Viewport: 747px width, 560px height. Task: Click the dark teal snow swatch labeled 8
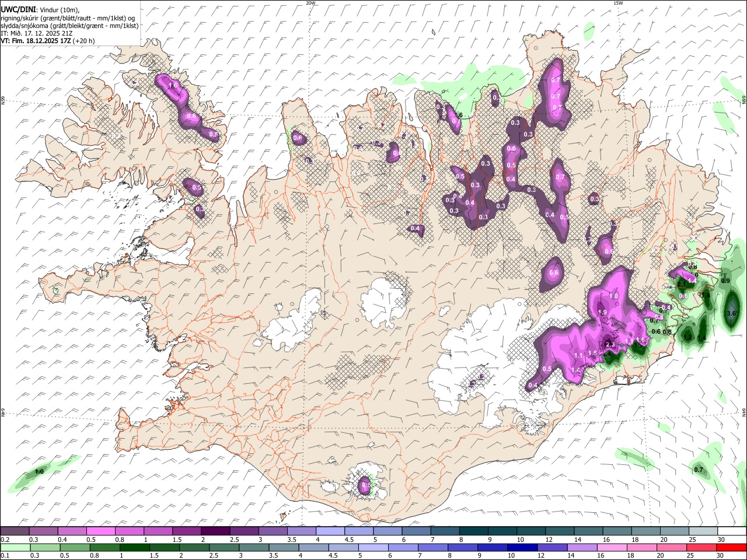tap(474, 531)
